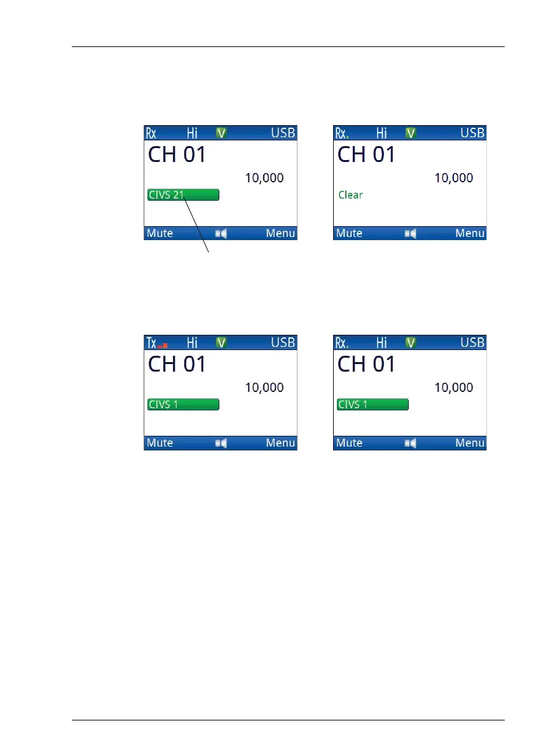The image size is (534, 756).
Task: Select Mute on the Clear screen
Action: tap(349, 233)
